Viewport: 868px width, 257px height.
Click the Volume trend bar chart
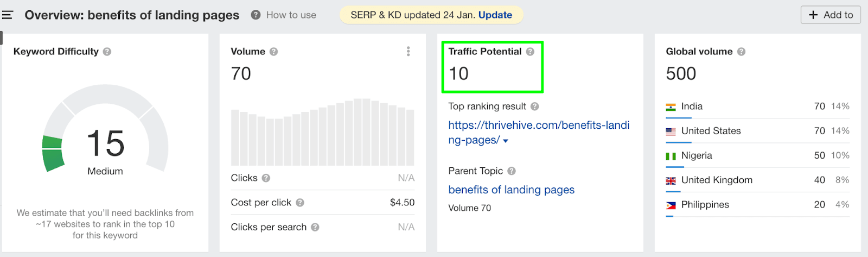[x=322, y=133]
